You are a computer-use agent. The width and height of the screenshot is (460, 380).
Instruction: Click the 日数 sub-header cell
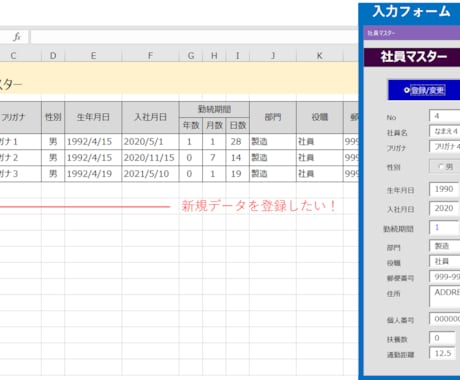coord(237,125)
